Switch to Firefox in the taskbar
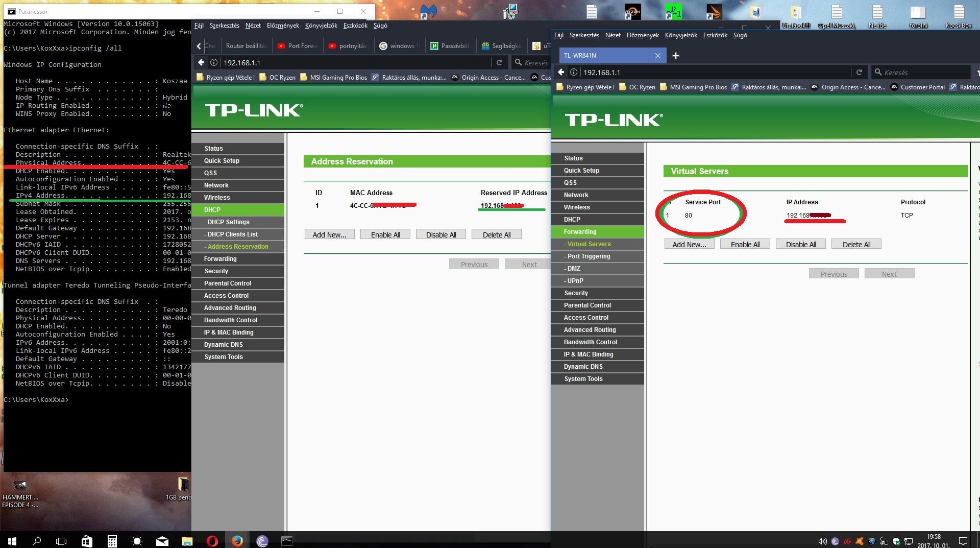980x548 pixels. pyautogui.click(x=237, y=541)
